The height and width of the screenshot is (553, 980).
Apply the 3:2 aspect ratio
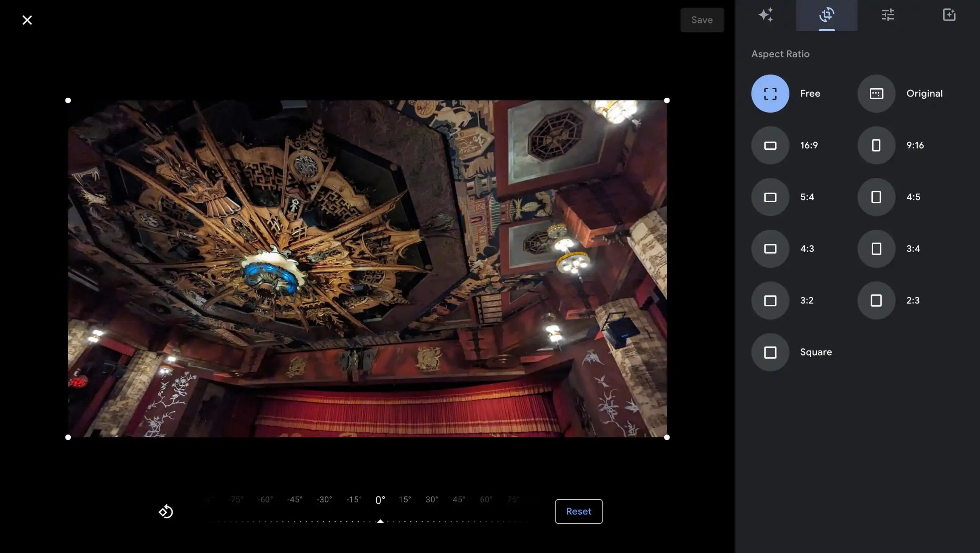770,301
